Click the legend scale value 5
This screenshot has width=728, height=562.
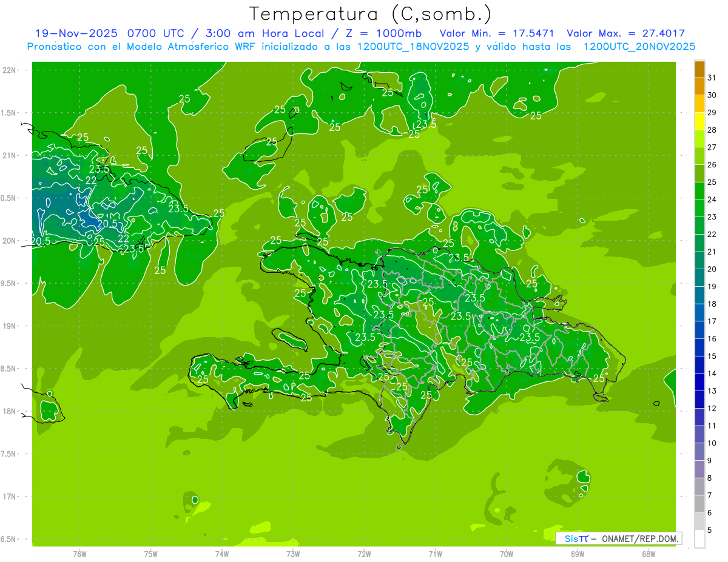point(710,530)
